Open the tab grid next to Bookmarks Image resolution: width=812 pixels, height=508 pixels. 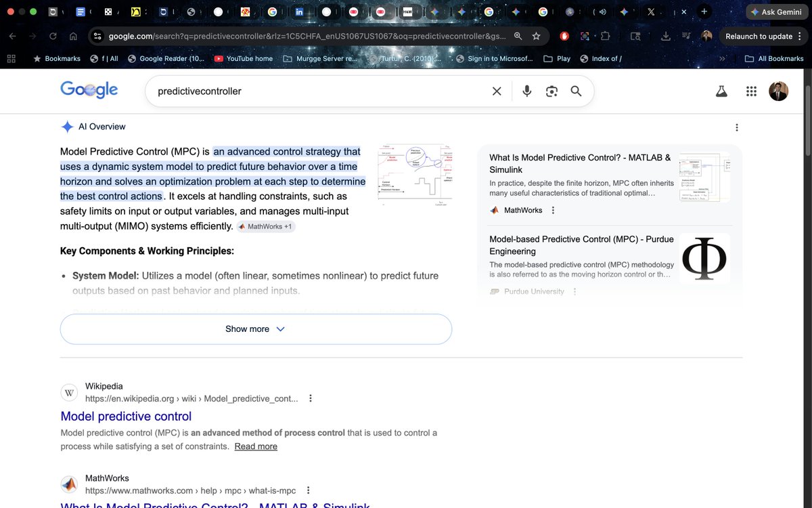[x=11, y=59]
